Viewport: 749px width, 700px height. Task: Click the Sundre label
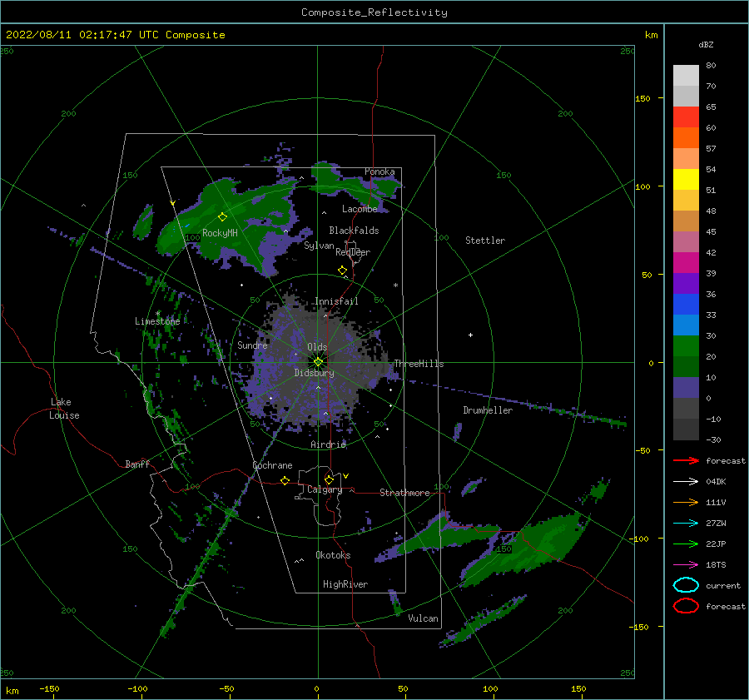tap(252, 345)
